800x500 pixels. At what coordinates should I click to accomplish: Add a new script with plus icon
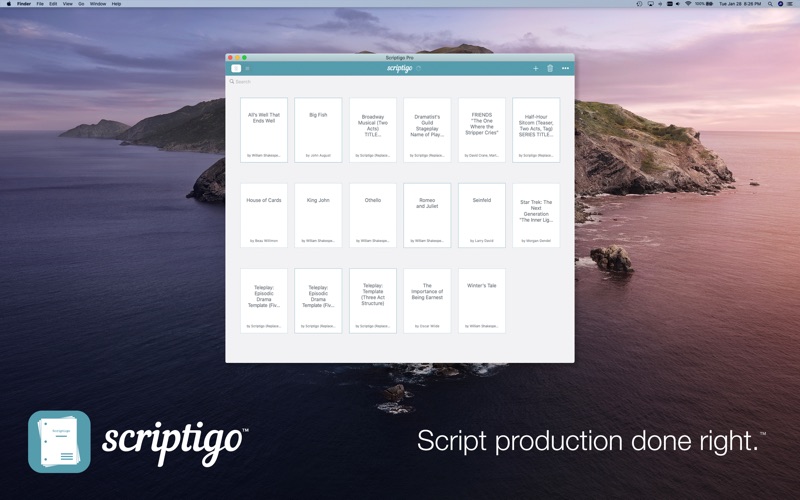(x=536, y=68)
